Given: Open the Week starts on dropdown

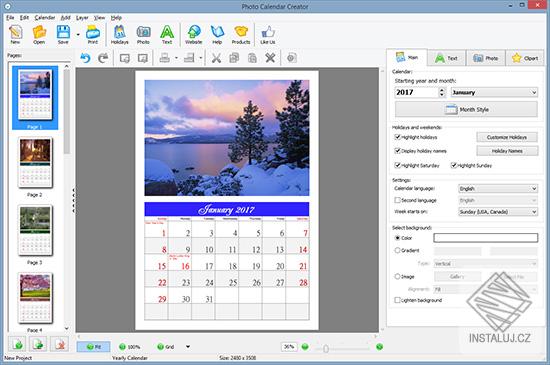Looking at the screenshot, I should coord(498,212).
